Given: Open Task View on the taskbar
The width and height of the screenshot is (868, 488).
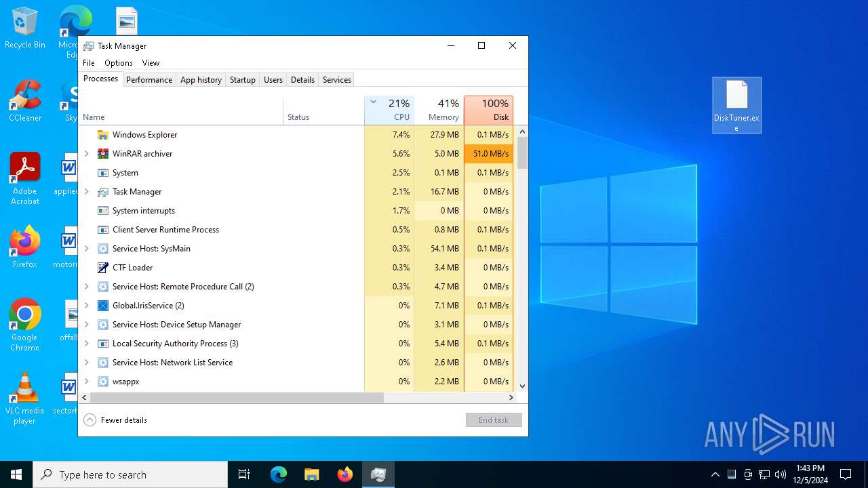Looking at the screenshot, I should click(244, 474).
